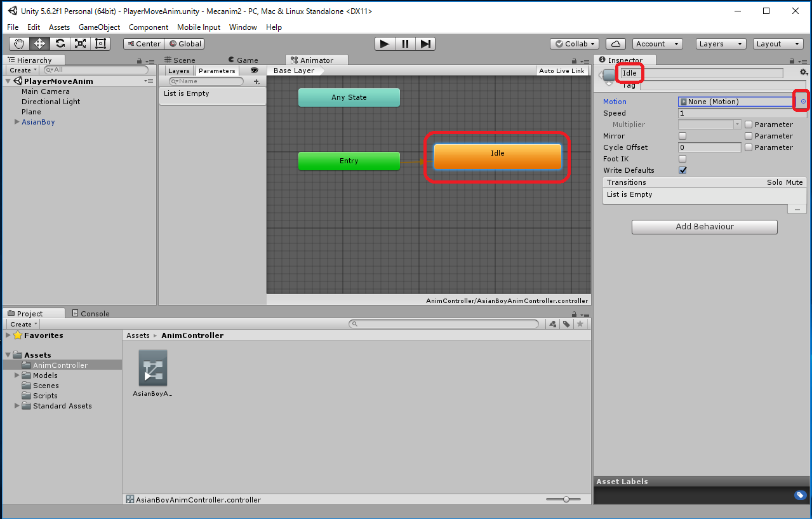Viewport: 812px width, 519px height.
Task: Expand the AsianBoy hierarchy item
Action: click(x=17, y=122)
